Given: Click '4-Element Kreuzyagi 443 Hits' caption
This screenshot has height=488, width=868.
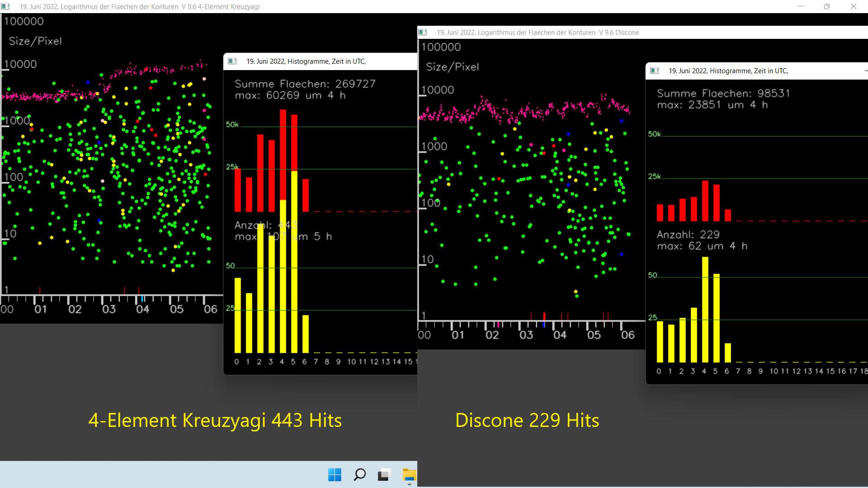Looking at the screenshot, I should coord(215,420).
